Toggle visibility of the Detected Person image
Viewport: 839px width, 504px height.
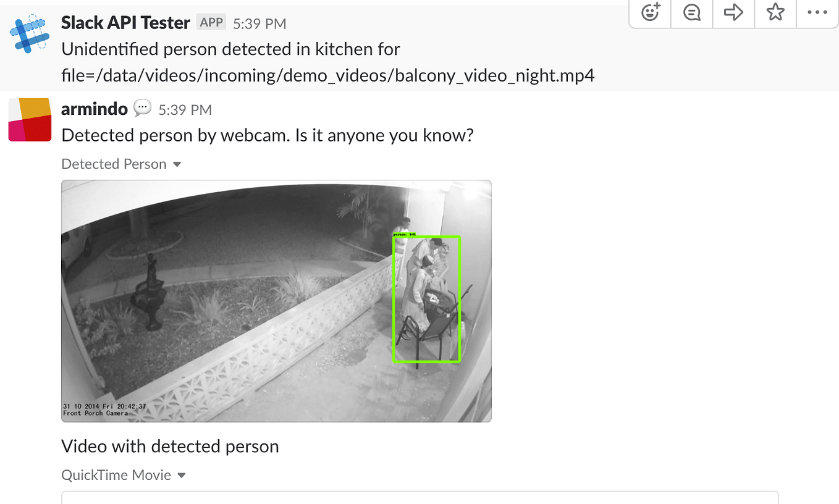[x=177, y=164]
